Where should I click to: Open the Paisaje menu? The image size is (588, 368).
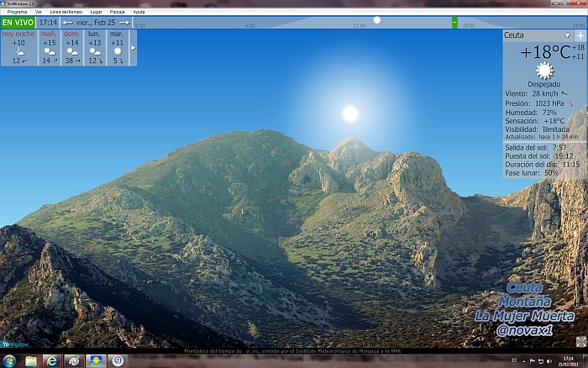coord(118,12)
